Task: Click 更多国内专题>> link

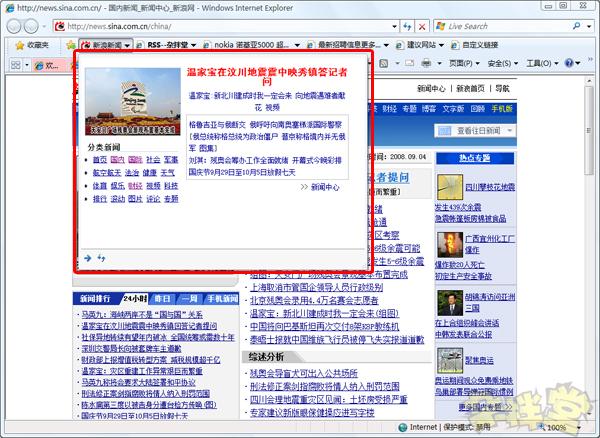Action: click(485, 407)
